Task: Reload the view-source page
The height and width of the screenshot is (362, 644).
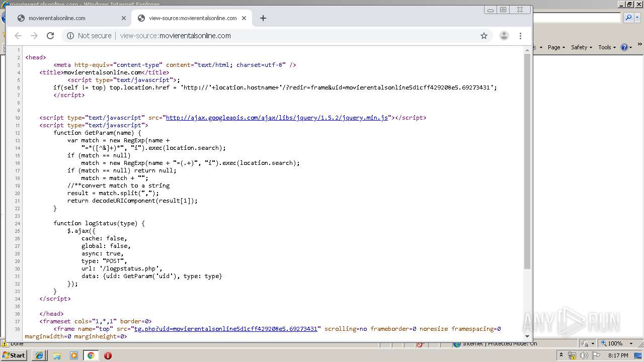Action: click(50, 36)
